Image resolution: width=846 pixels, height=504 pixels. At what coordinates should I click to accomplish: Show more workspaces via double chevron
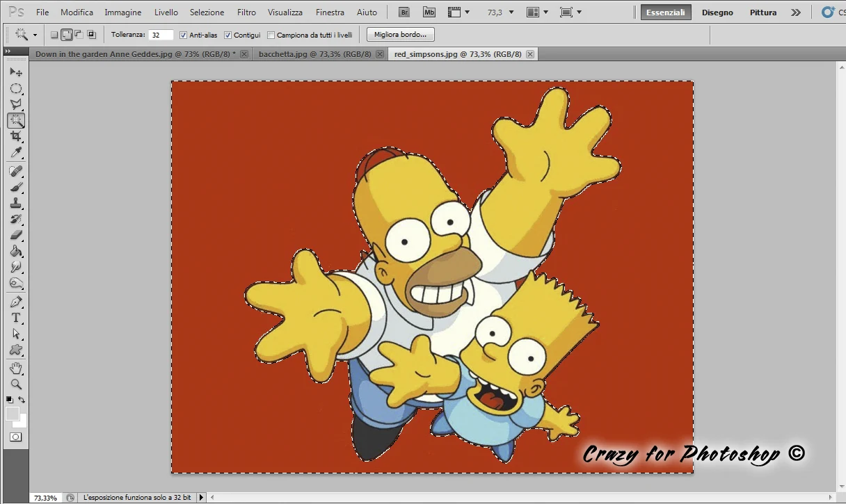(796, 12)
